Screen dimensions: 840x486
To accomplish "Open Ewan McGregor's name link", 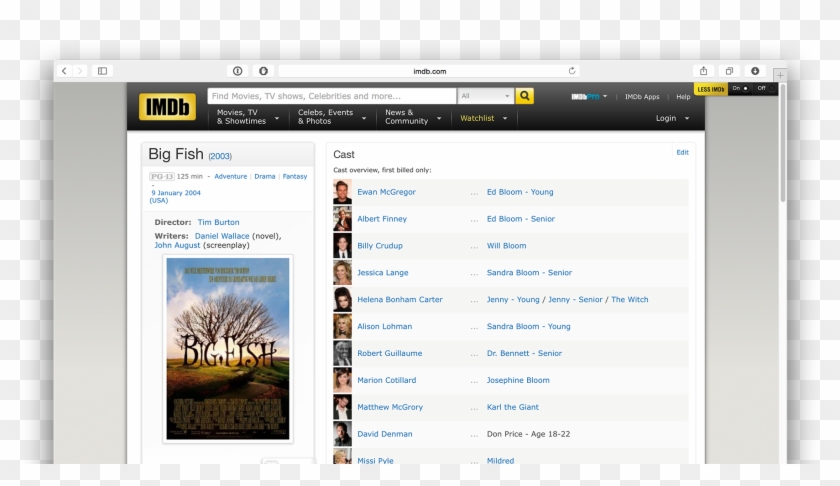I will coord(386,192).
